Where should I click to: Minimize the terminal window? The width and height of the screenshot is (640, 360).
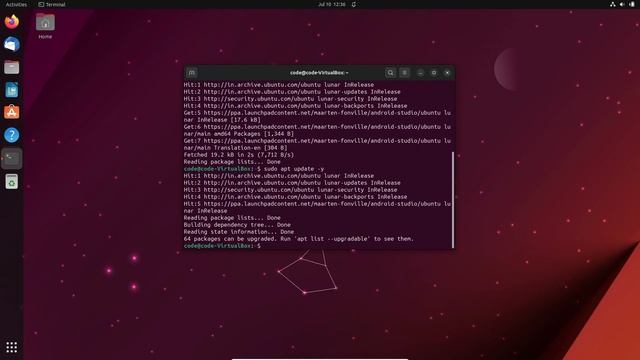point(420,73)
